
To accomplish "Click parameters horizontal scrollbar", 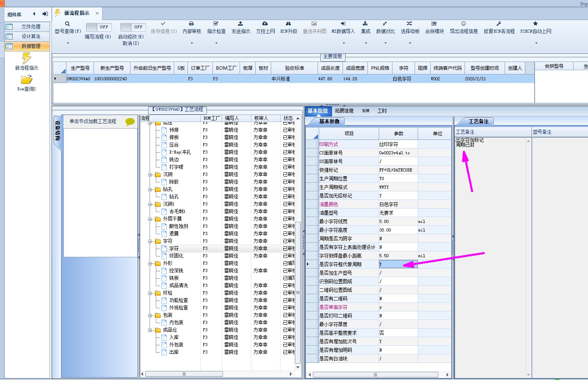I will 376,375.
